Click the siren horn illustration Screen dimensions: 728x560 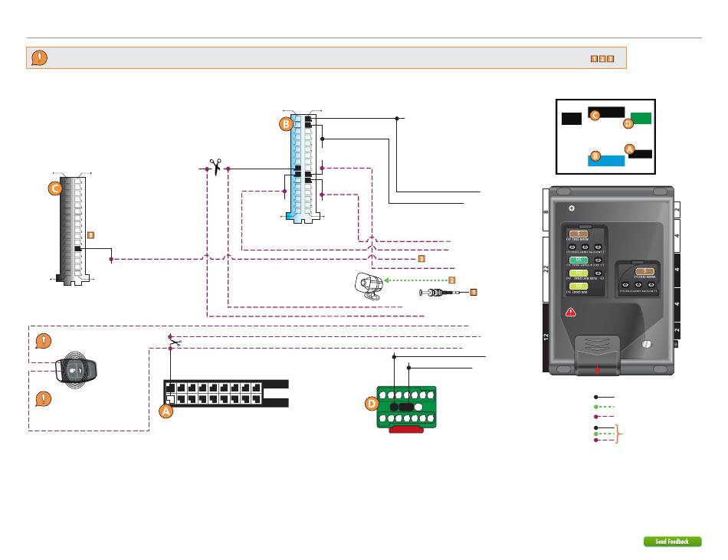tap(369, 287)
